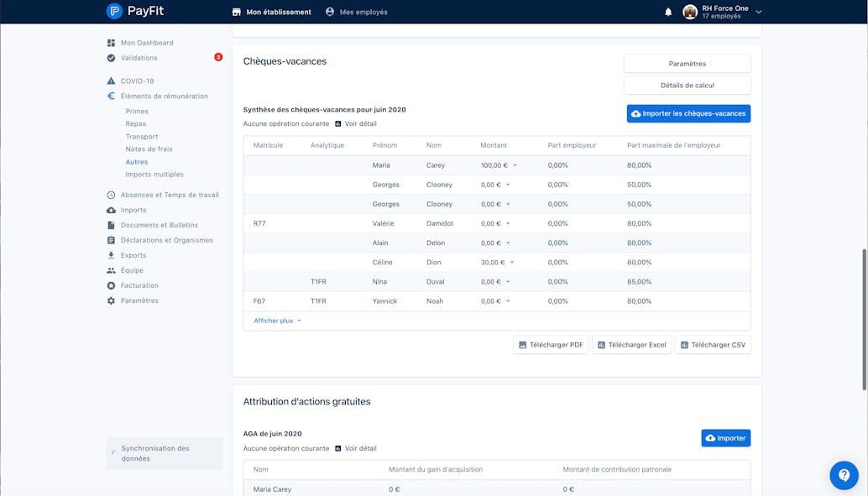Click Importer les chèques-vacances button
Image resolution: width=868 pixels, height=496 pixels.
point(688,113)
